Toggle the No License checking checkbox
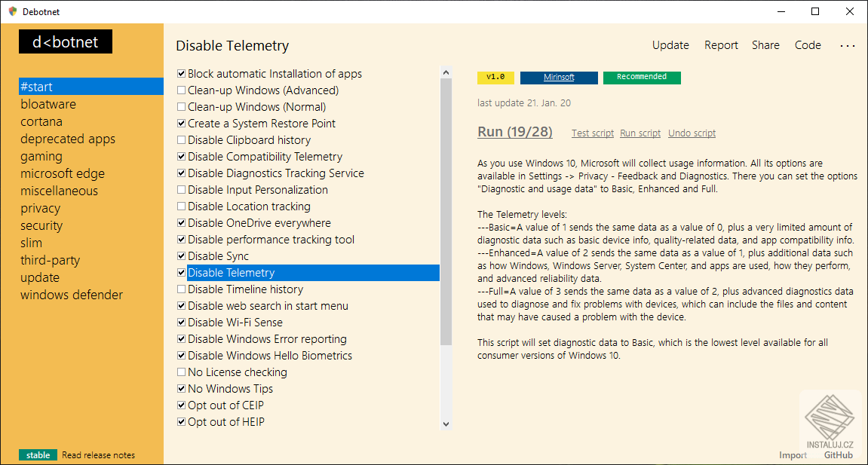The image size is (868, 465). [x=182, y=372]
